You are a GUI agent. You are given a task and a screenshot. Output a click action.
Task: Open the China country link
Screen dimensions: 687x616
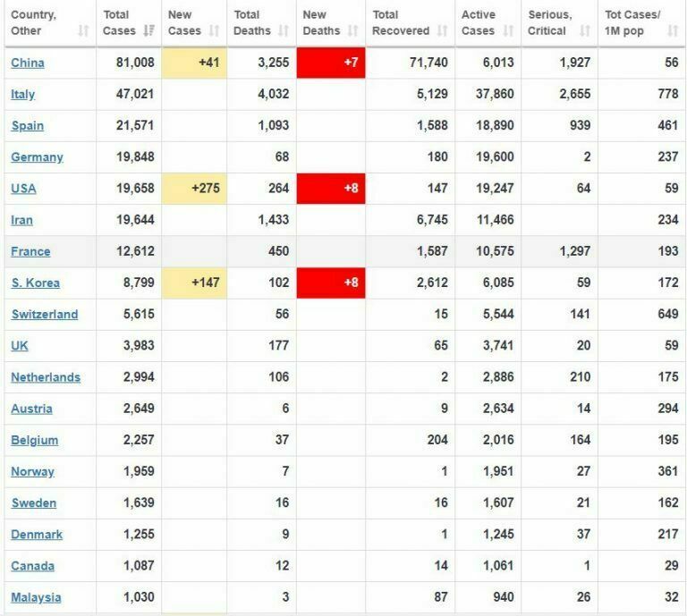(28, 63)
